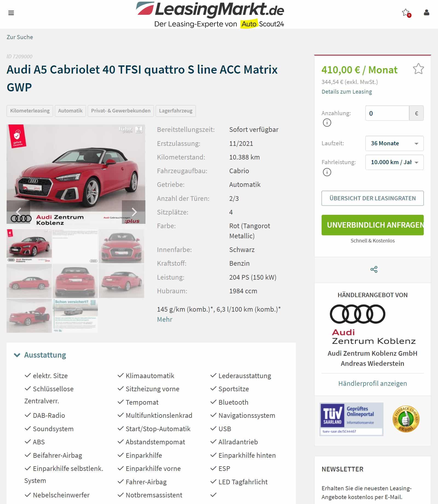The image size is (438, 504).
Task: Save this offer with the star icon
Action: coord(418,69)
